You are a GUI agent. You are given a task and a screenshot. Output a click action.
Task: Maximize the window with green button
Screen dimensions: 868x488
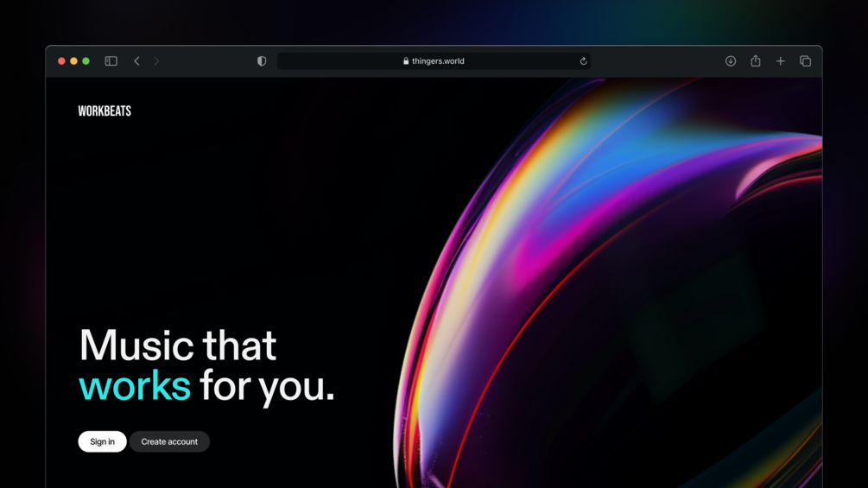(x=86, y=60)
